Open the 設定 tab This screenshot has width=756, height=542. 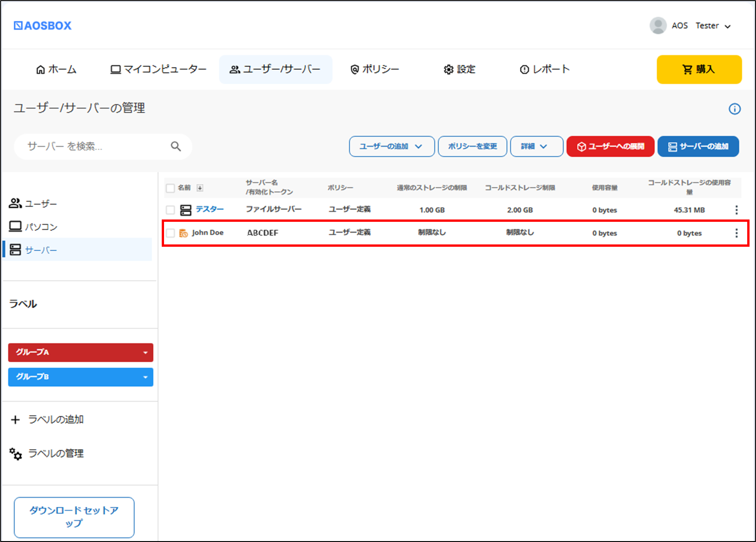[459, 69]
